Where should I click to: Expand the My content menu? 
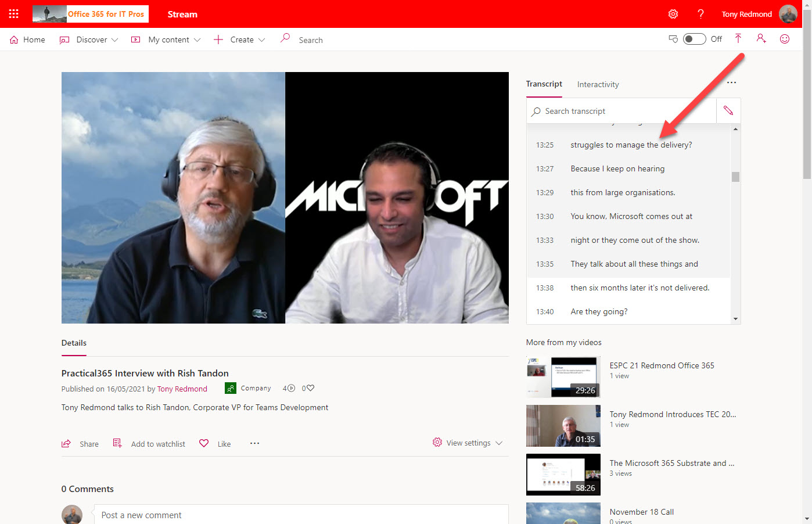coord(166,40)
